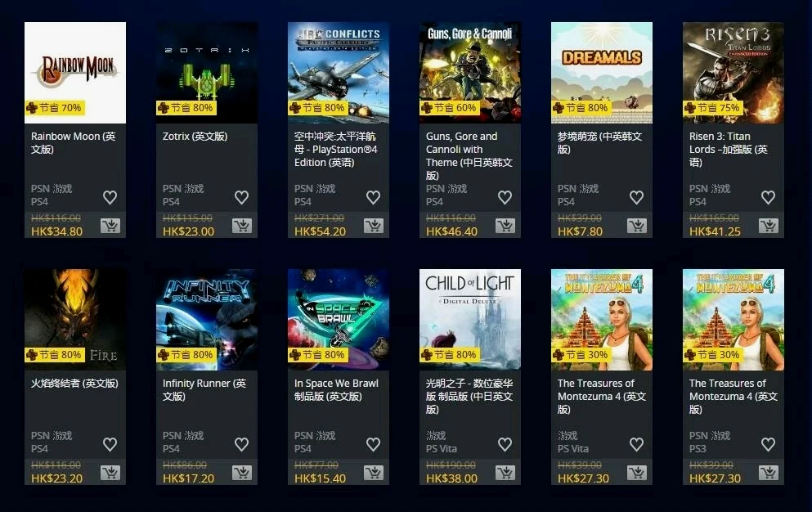Open the Child of Light Digital Deluxe cover
Viewport: 812px width, 512px height.
470,320
